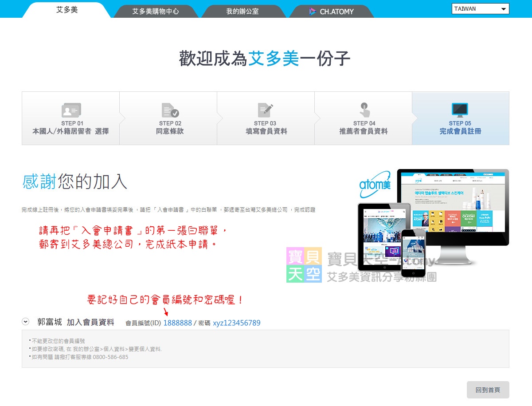The image size is (532, 406).
Task: Click STEP 01 ID card icon
Action: coord(71,110)
